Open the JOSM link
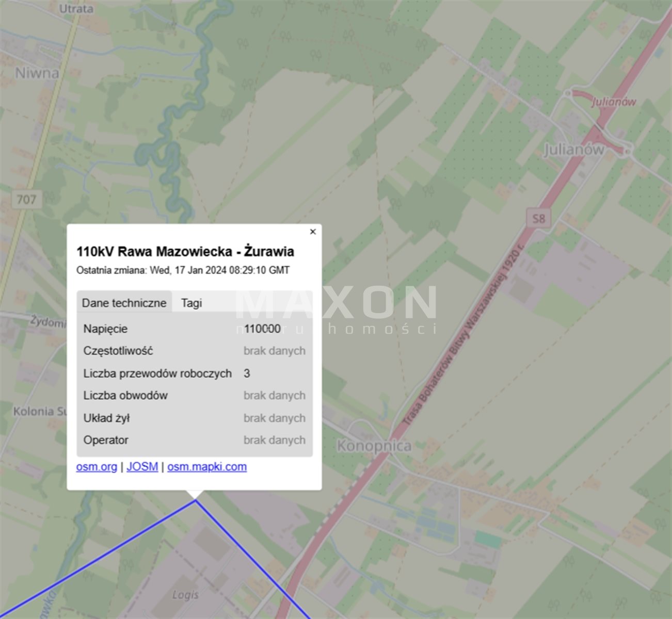Screen dimensions: 672x619 [142, 467]
